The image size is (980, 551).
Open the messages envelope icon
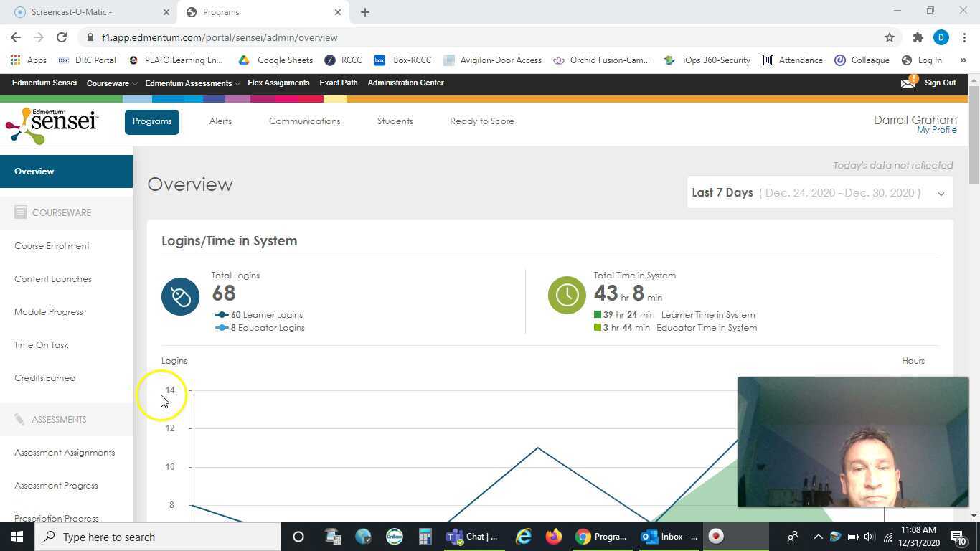[908, 83]
